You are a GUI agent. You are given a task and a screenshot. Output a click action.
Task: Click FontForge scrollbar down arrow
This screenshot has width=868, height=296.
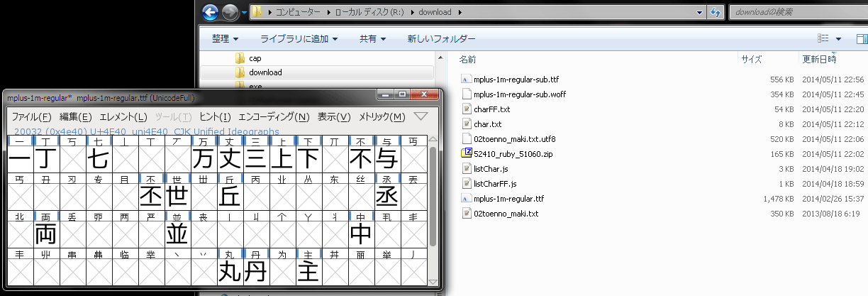[433, 282]
